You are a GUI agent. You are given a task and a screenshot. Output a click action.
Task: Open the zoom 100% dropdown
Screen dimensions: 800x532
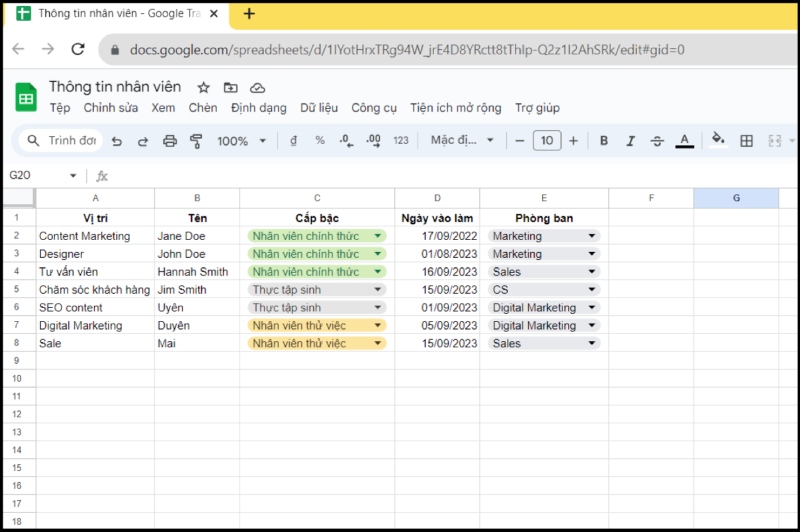[x=241, y=141]
